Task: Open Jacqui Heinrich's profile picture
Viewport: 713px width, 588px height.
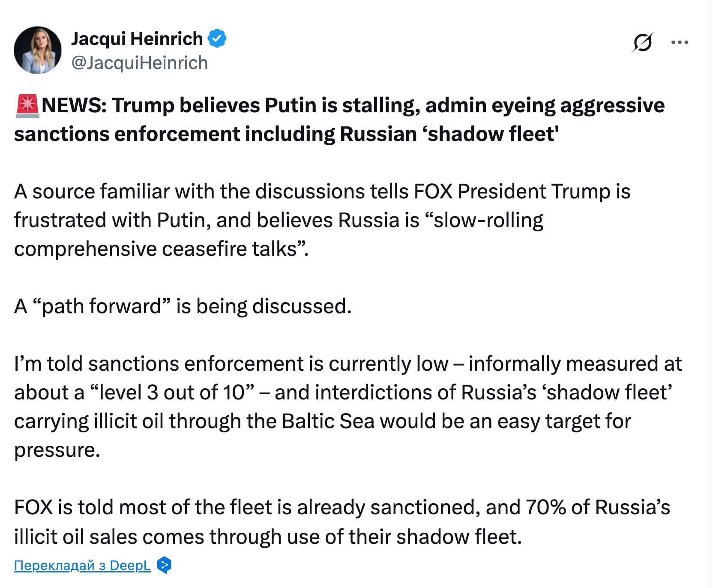Action: 38,50
